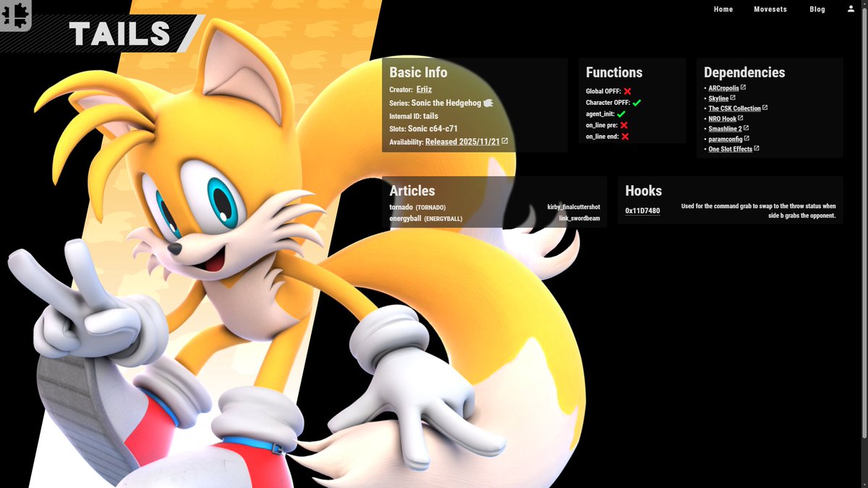Open the Smashline 2 dependency link
Screen dimensions: 868x488
(725, 129)
